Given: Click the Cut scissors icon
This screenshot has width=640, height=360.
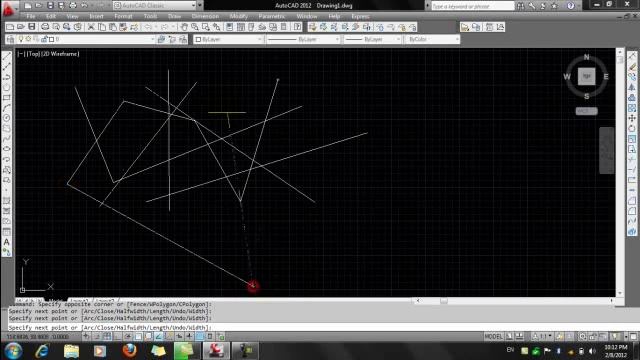Looking at the screenshot, I should coord(91,27).
